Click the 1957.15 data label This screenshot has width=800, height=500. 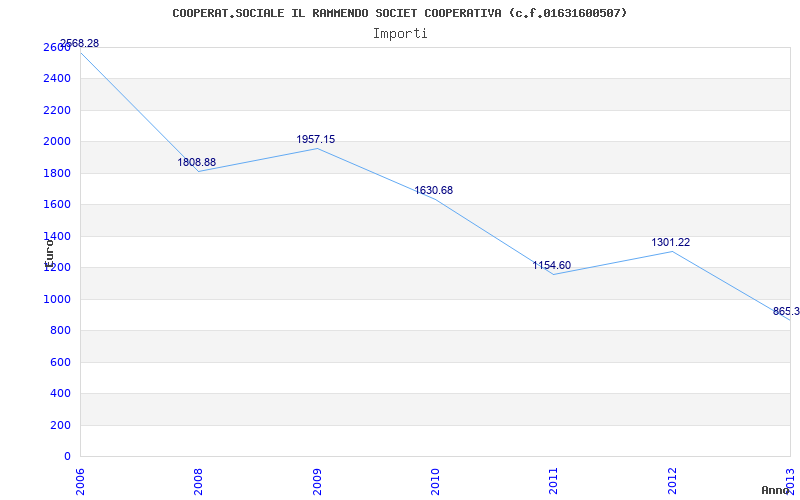point(316,139)
